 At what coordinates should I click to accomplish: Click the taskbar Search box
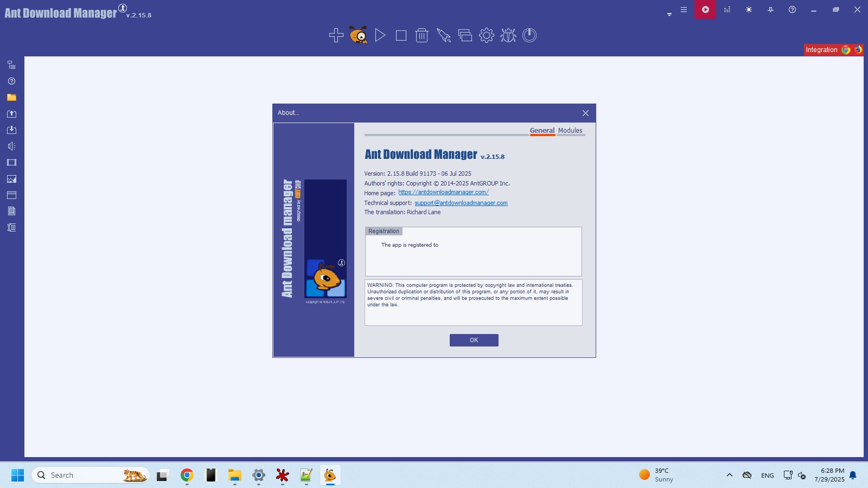tap(90, 476)
